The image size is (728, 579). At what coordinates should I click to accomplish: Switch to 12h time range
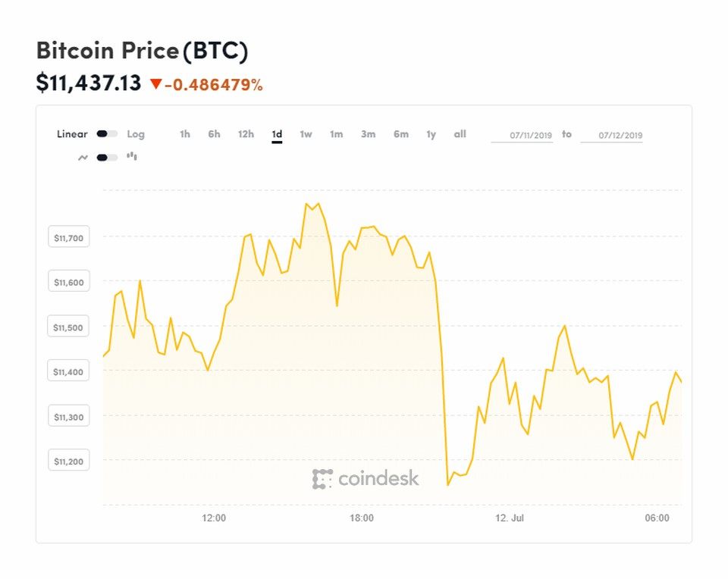[x=246, y=134]
